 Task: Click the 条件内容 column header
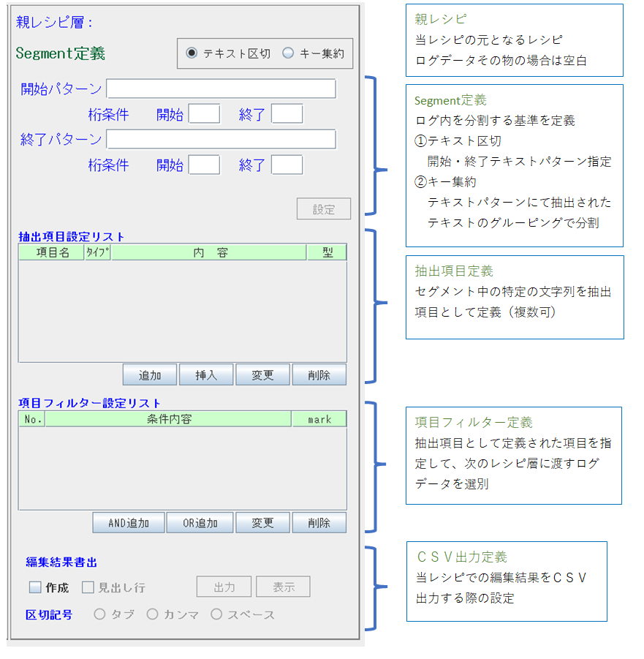168,419
